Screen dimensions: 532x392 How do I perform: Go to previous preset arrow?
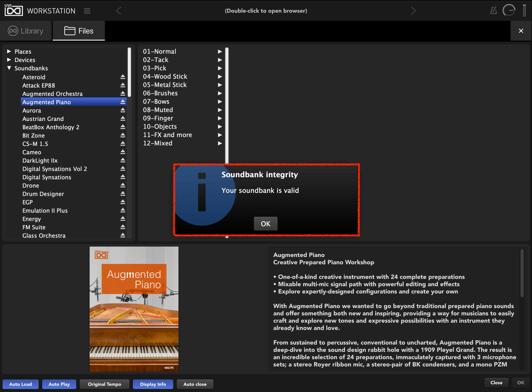pyautogui.click(x=119, y=11)
